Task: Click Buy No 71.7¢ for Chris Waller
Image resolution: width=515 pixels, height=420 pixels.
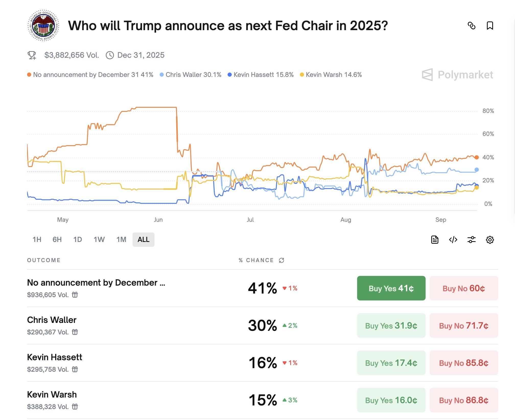Action: tap(463, 326)
